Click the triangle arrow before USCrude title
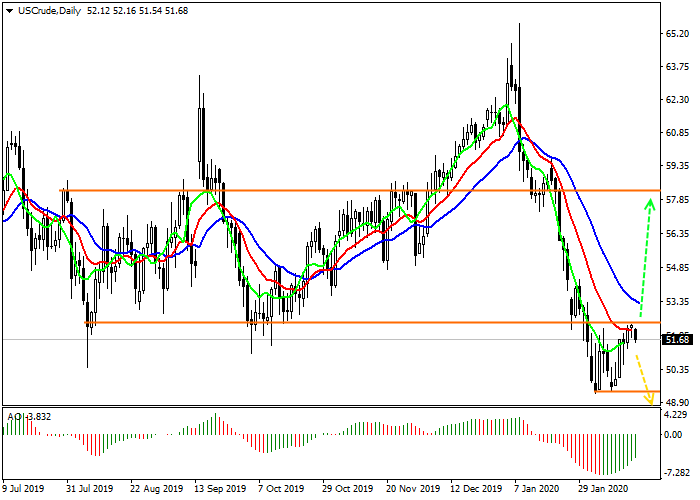700x500 pixels. [8, 10]
